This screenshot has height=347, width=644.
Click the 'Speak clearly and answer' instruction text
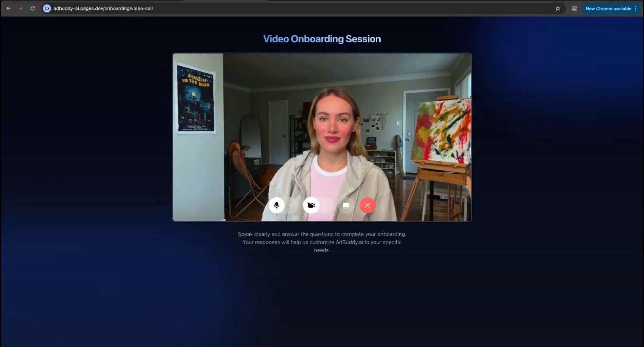coord(322,242)
